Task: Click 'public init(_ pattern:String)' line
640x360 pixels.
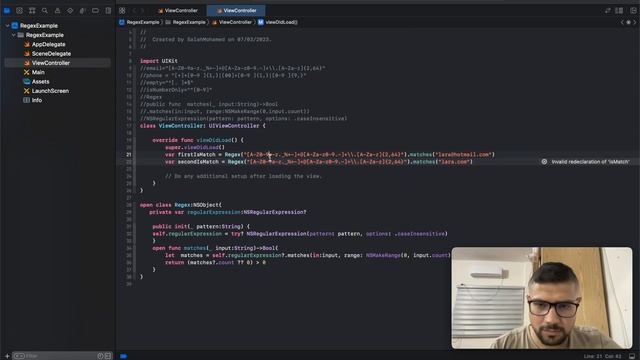Action: 201,227
